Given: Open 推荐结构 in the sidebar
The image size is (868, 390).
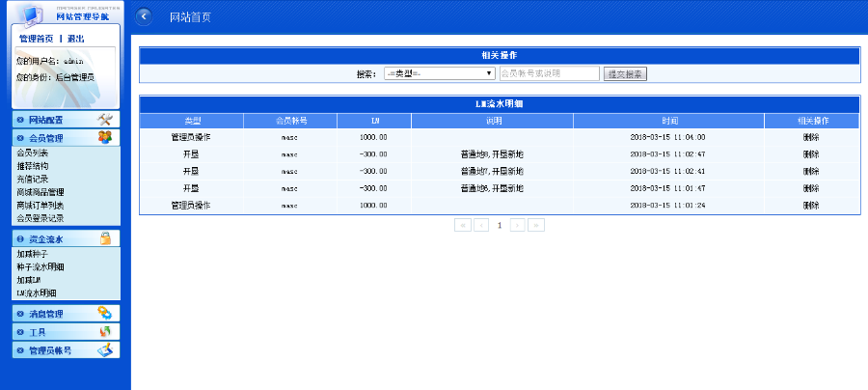Looking at the screenshot, I should 32,166.
